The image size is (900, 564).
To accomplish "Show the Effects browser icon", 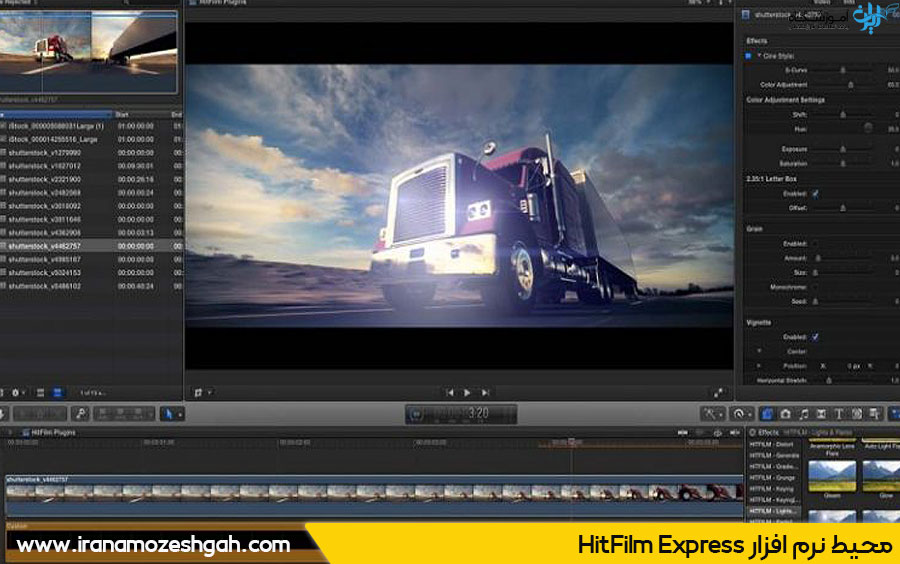I will coord(767,414).
